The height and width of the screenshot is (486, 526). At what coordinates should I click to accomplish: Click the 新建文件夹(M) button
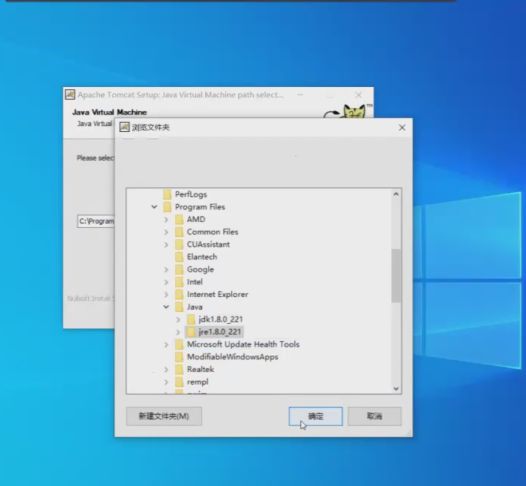[x=164, y=416]
